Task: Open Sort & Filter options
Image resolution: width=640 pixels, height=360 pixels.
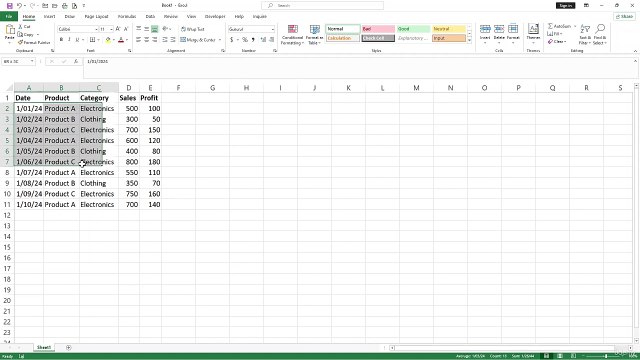Action: tap(585, 34)
